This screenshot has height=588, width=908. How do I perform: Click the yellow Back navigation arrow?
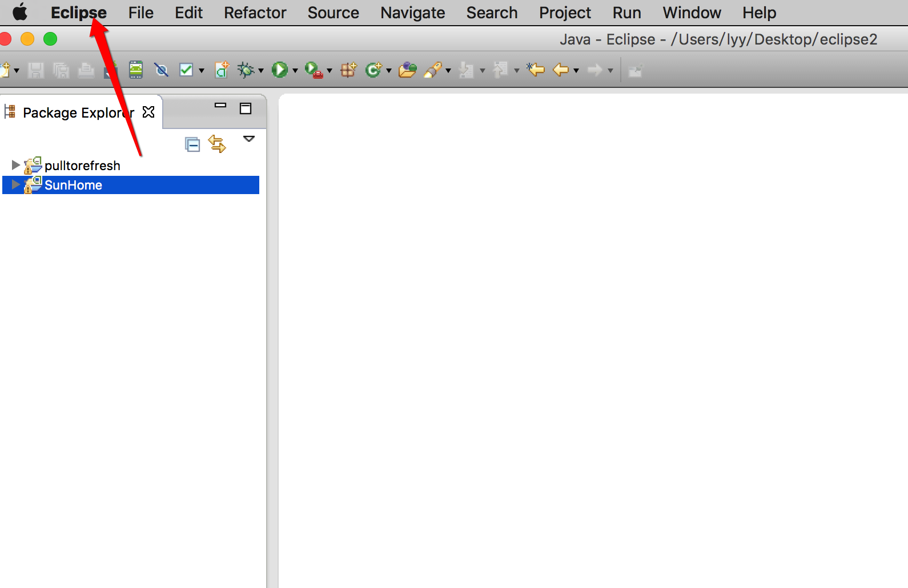pyautogui.click(x=561, y=70)
